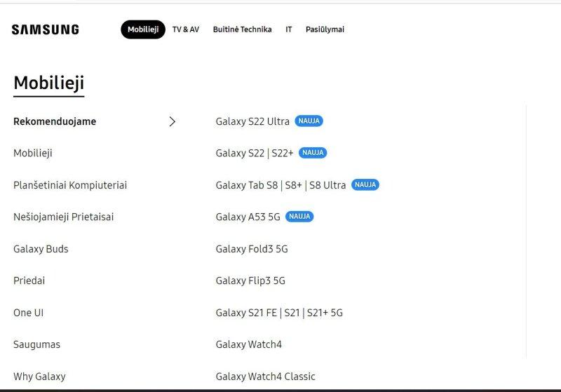Image resolution: width=561 pixels, height=392 pixels.
Task: Select Mobilieji category in left list
Action: 33,153
